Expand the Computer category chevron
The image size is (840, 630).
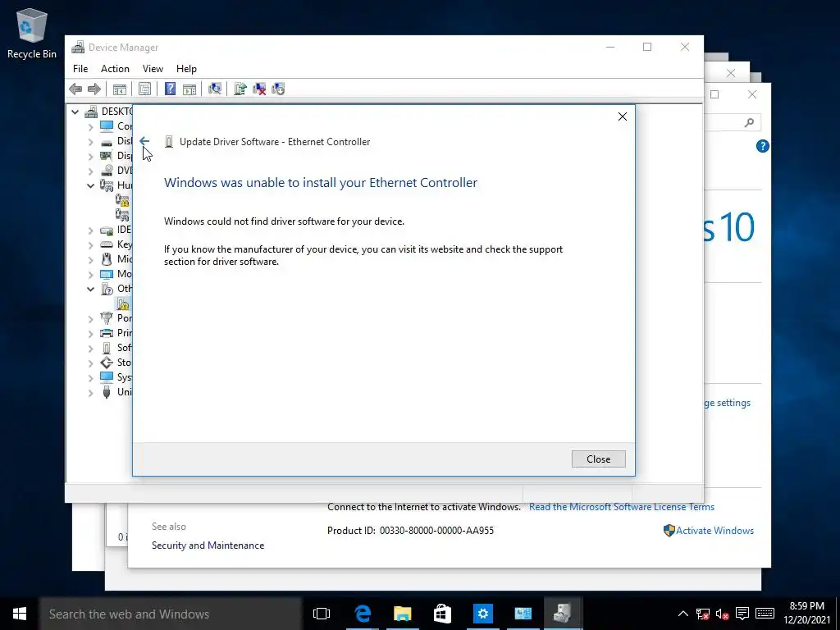(x=90, y=127)
